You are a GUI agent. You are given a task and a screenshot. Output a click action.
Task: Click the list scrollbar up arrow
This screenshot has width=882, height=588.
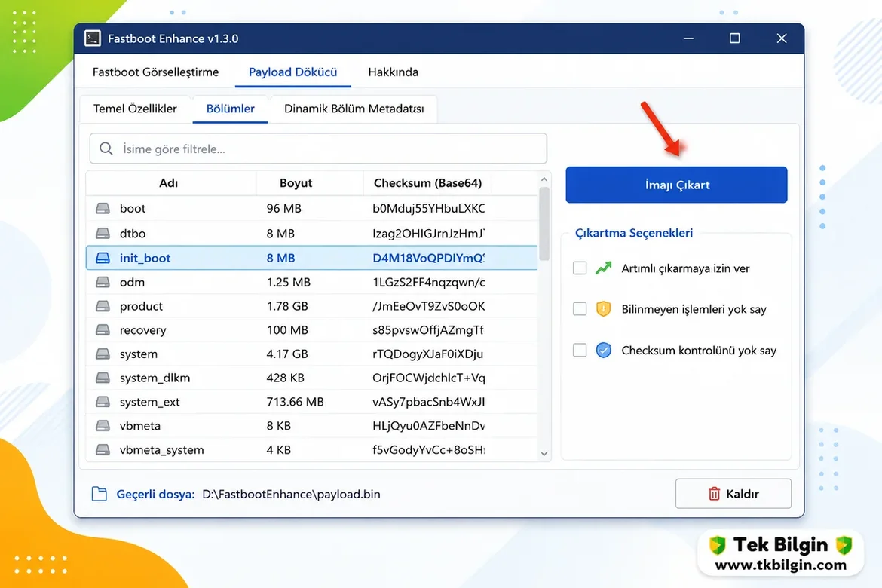[544, 179]
